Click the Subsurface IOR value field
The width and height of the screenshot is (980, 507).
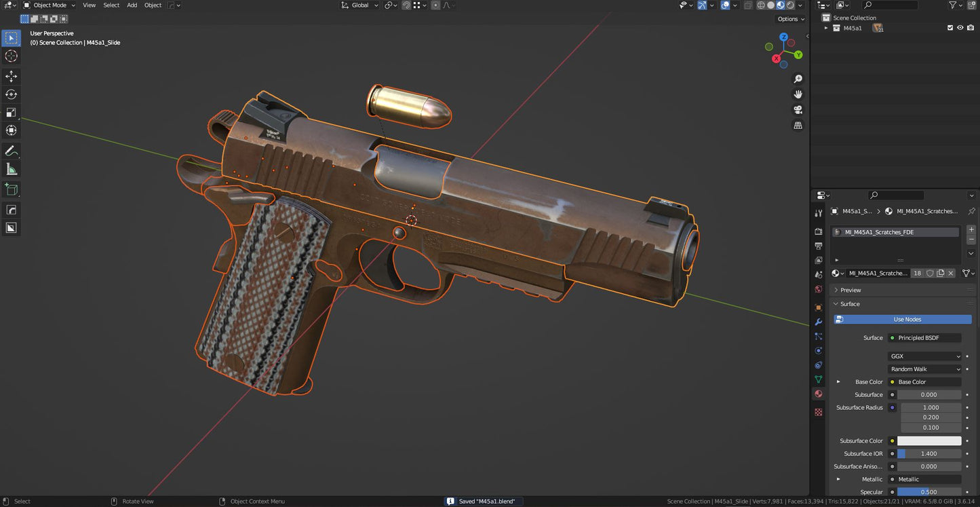[929, 454]
